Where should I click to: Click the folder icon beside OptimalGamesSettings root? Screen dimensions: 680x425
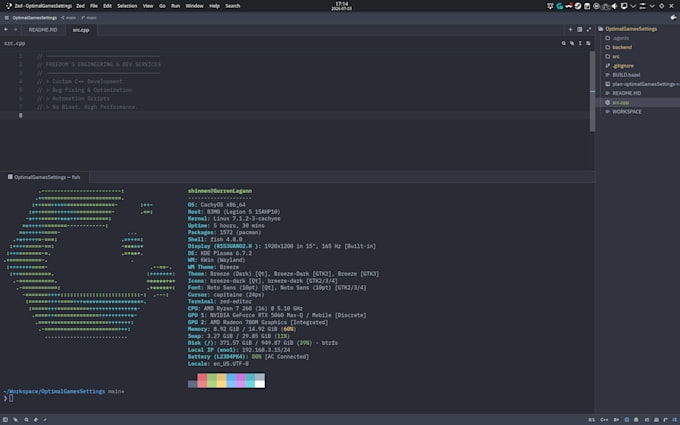(x=601, y=29)
